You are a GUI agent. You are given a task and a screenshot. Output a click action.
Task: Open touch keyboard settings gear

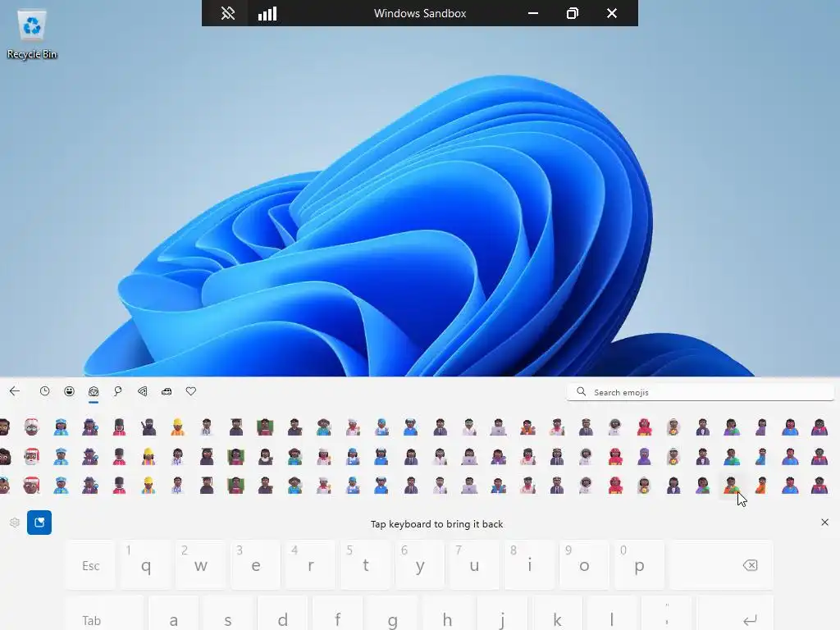tap(15, 523)
